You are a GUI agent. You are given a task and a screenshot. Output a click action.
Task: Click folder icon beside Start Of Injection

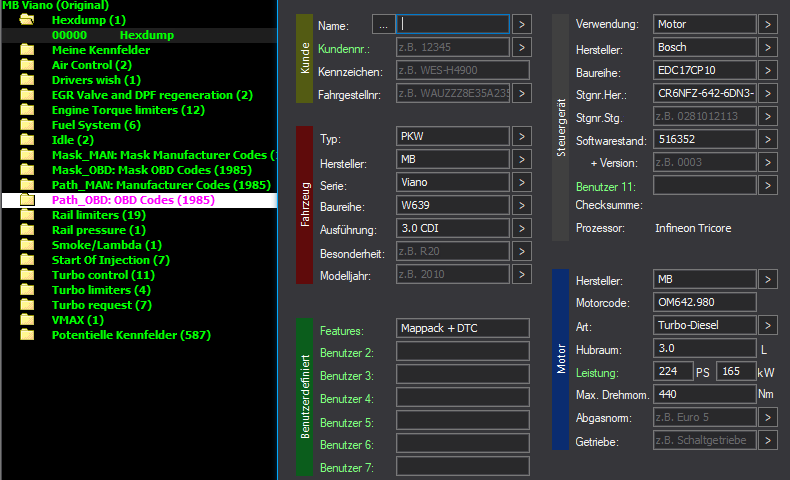pyautogui.click(x=27, y=260)
